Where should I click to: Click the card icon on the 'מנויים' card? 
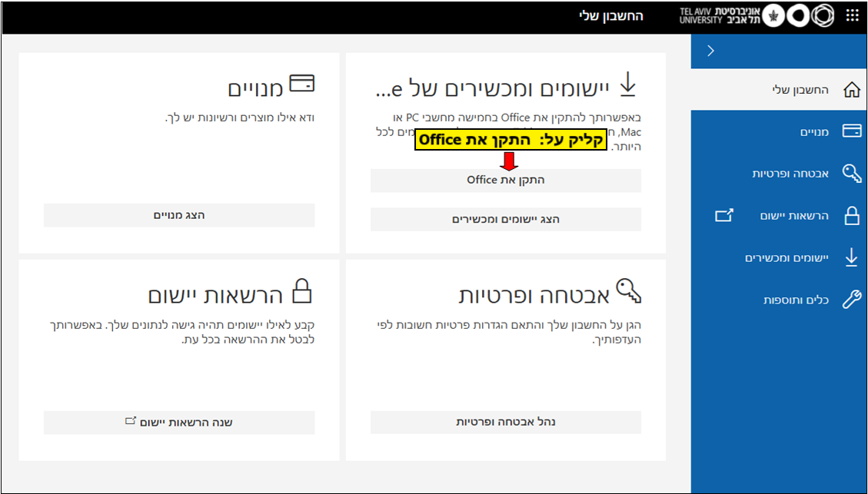(x=302, y=84)
